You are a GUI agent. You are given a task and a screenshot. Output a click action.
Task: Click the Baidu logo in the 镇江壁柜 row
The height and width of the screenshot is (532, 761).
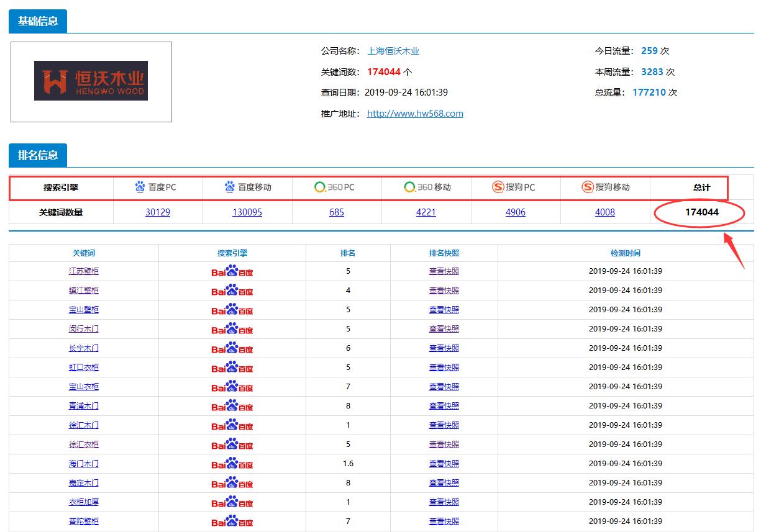click(x=232, y=291)
